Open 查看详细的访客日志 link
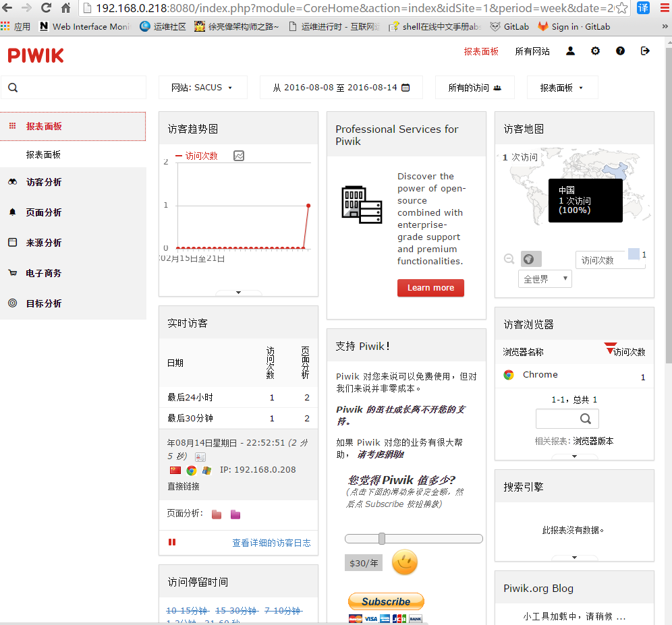672x625 pixels. tap(271, 543)
